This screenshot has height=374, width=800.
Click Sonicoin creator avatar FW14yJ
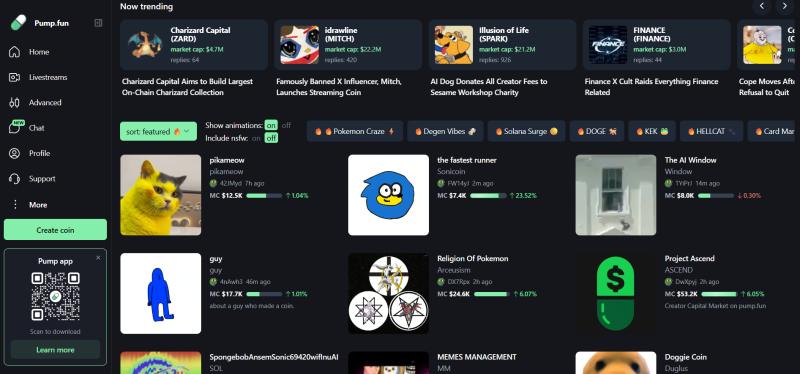coord(441,183)
